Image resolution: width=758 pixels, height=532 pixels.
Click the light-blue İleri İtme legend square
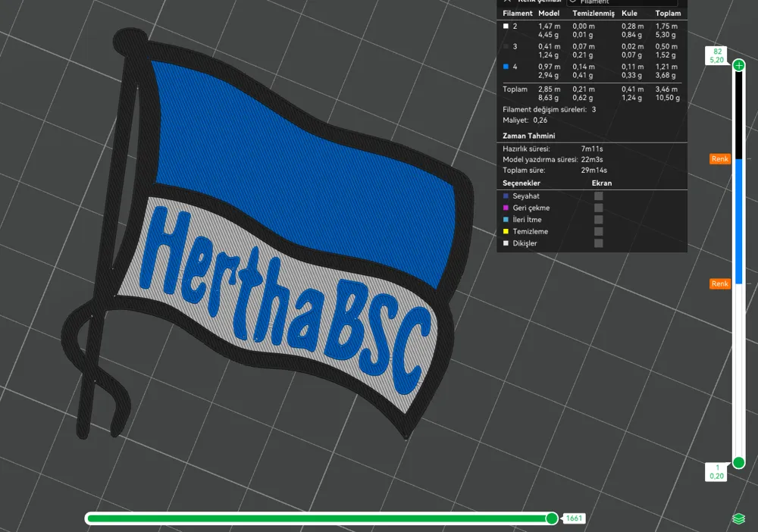(x=506, y=219)
